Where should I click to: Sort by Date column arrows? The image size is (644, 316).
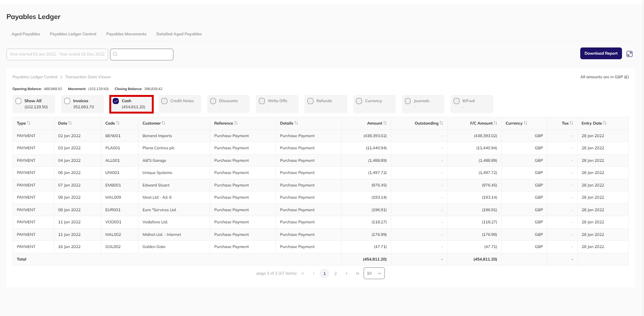tap(70, 123)
